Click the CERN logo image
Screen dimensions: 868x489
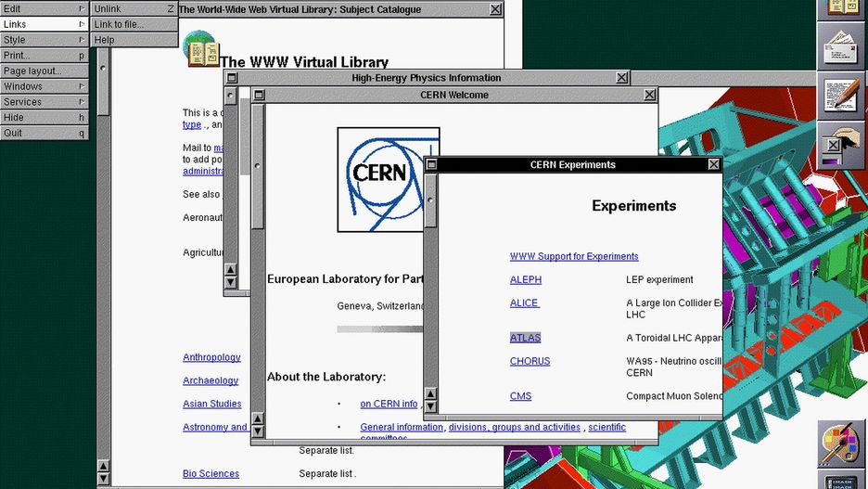[388, 179]
